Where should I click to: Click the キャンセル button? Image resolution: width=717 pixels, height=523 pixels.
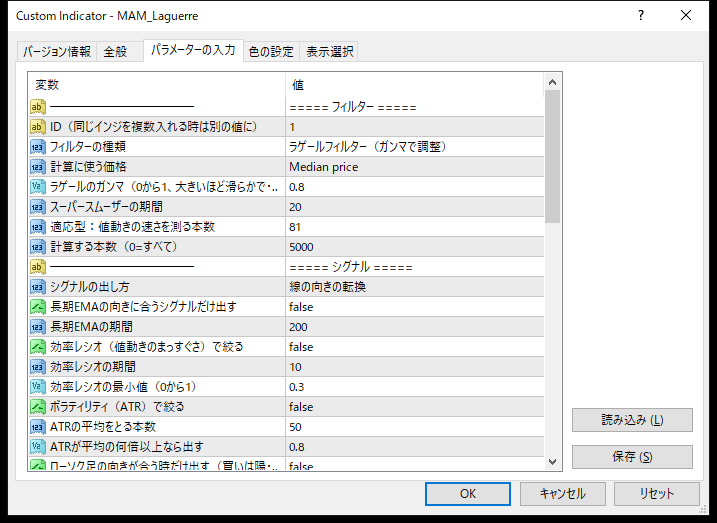point(562,494)
